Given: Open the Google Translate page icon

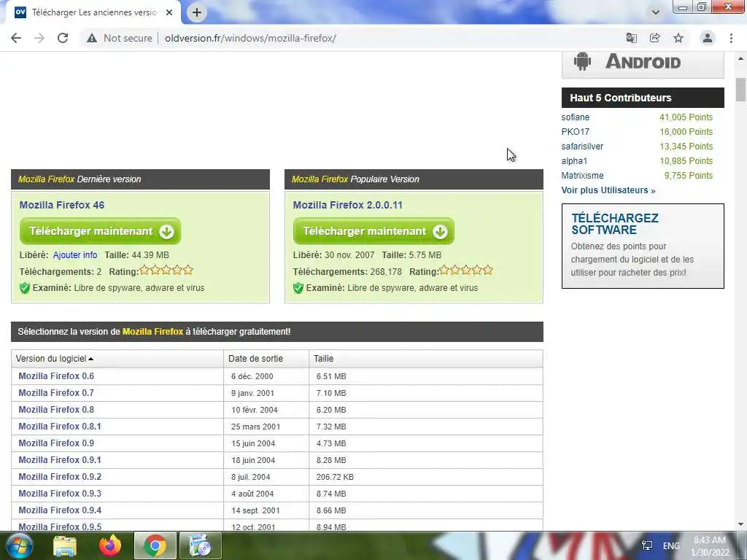Looking at the screenshot, I should point(632,38).
